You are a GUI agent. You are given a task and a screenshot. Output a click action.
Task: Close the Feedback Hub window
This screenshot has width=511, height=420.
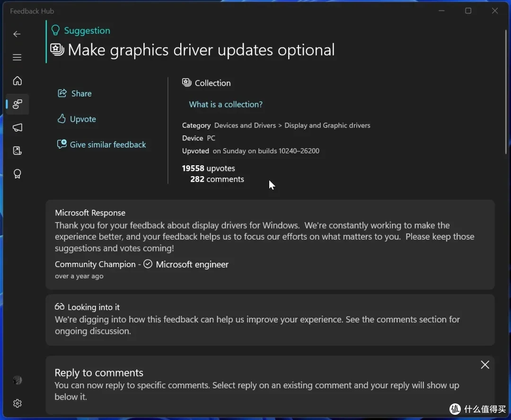pyautogui.click(x=495, y=11)
